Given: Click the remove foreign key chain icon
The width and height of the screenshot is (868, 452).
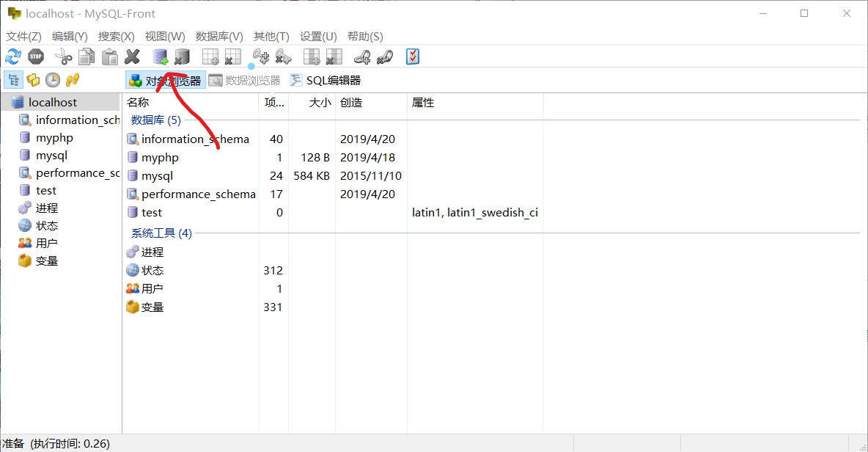Looking at the screenshot, I should tap(385, 56).
